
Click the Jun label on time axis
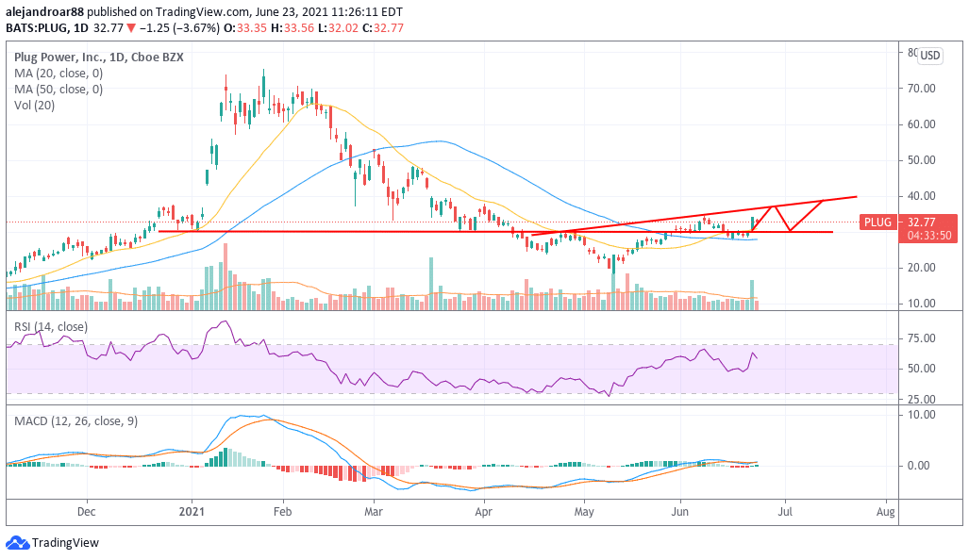click(679, 512)
